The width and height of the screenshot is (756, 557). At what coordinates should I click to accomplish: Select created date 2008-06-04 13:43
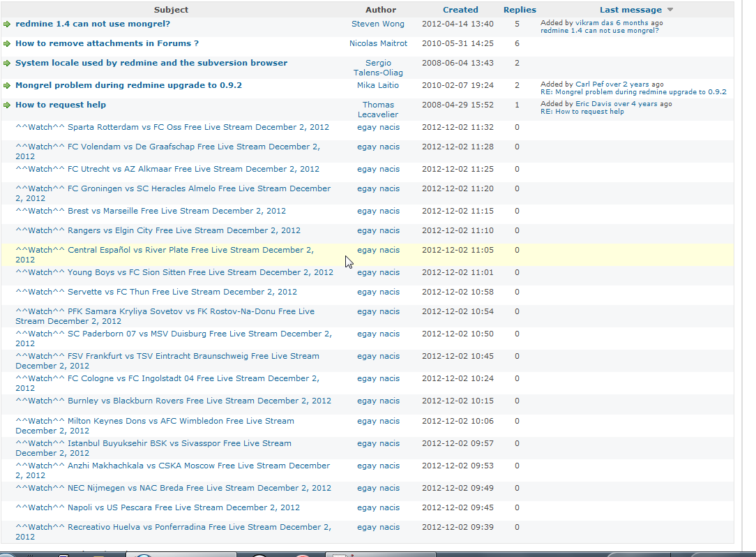(x=458, y=63)
